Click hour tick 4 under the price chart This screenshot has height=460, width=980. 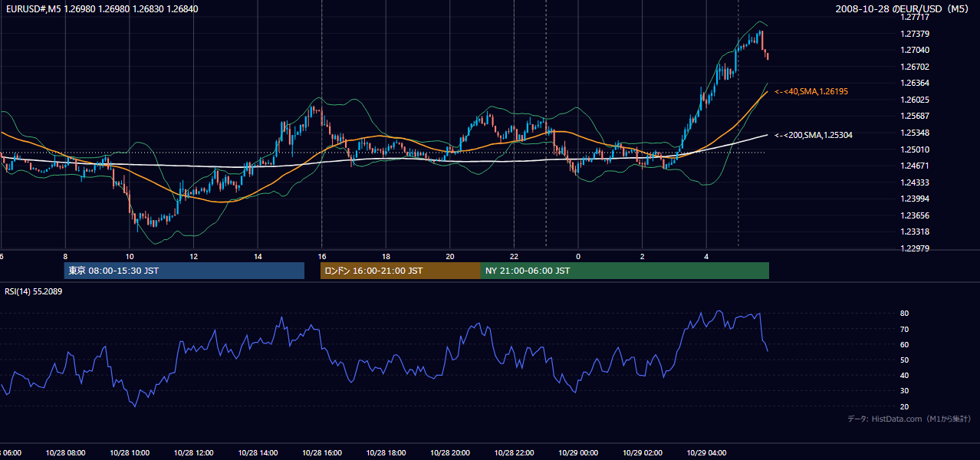pyautogui.click(x=706, y=256)
